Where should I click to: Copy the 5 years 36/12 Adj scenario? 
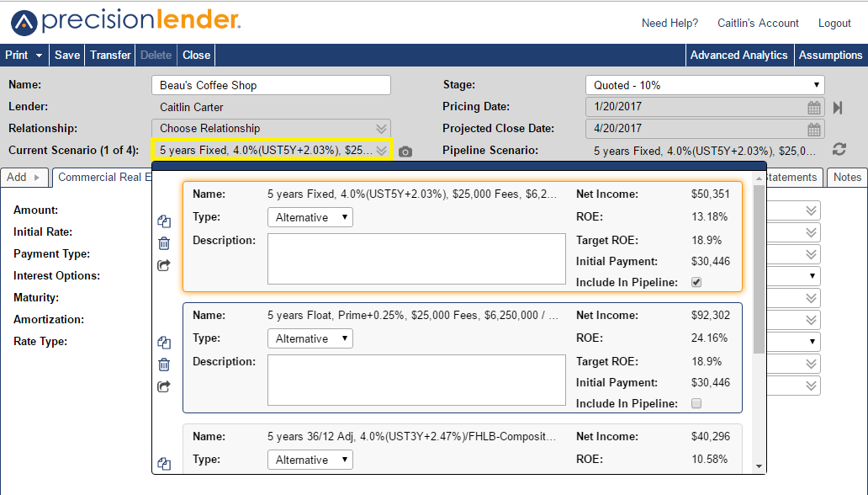[164, 464]
